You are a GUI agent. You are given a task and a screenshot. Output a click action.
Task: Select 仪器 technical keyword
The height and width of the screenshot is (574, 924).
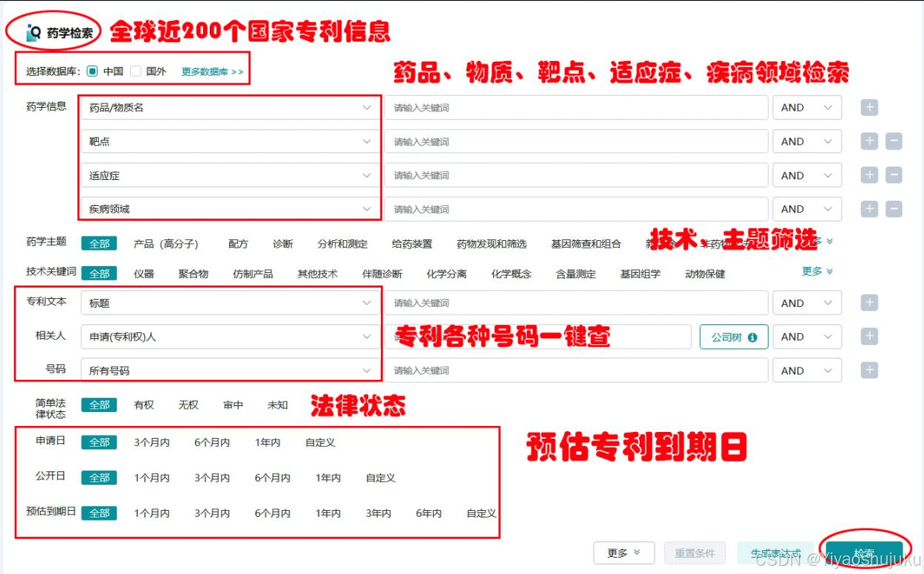click(x=144, y=274)
